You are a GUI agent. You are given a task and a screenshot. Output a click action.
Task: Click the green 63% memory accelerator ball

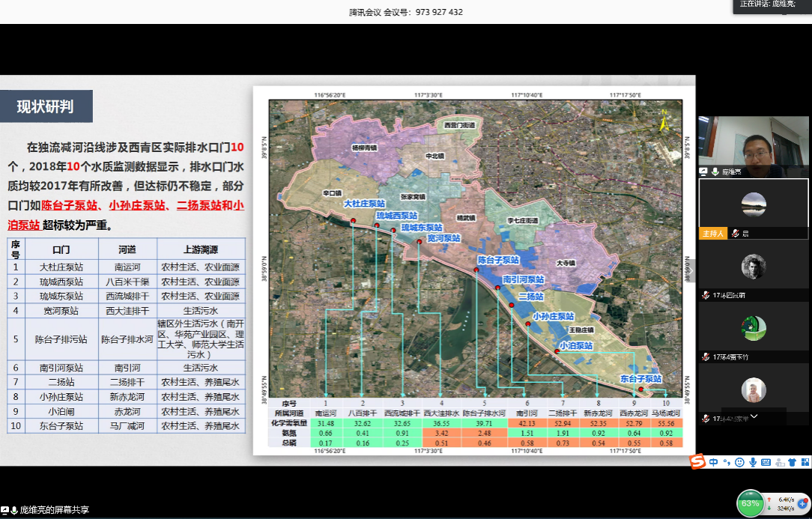point(751,503)
